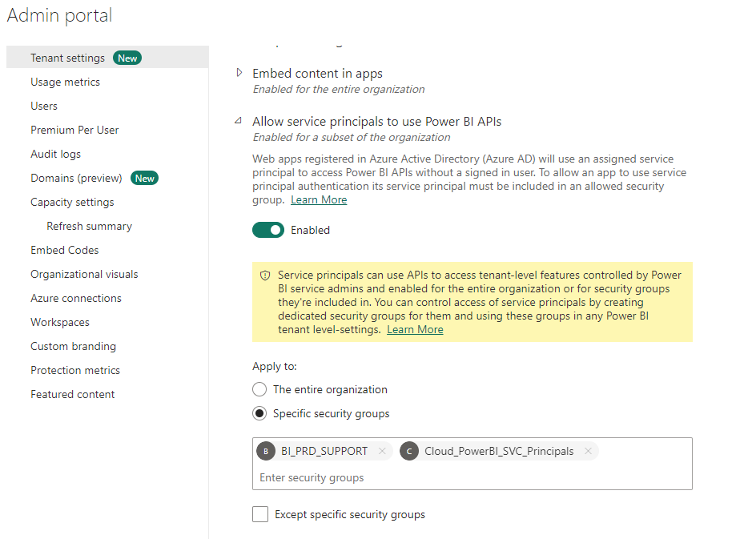
Task: Select The entire organization radio option
Action: coord(259,389)
